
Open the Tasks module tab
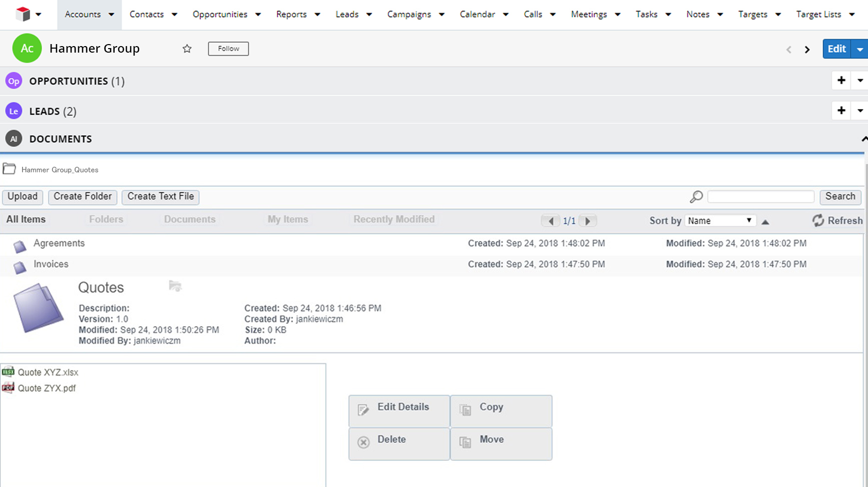pos(647,15)
